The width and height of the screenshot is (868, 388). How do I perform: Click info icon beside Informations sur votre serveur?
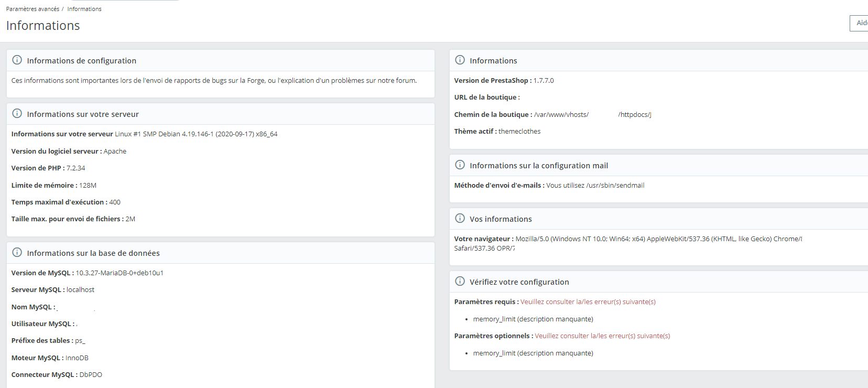point(17,113)
